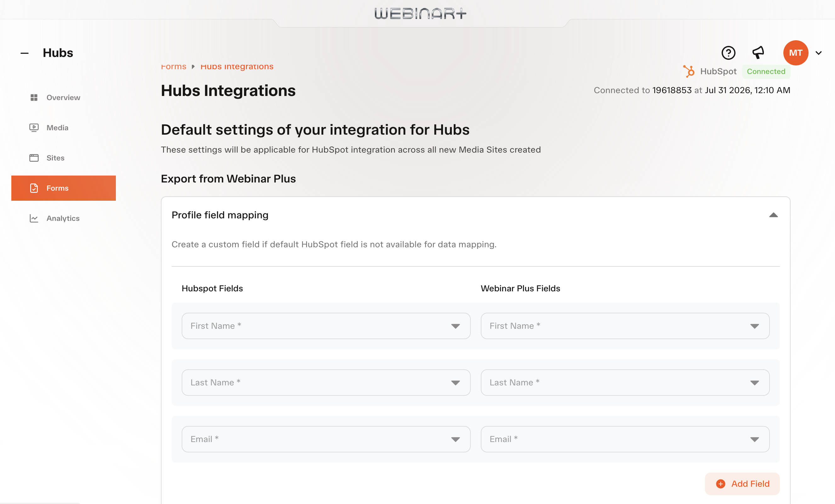Click the Media Sites settings description text
The width and height of the screenshot is (835, 504).
coord(351,150)
